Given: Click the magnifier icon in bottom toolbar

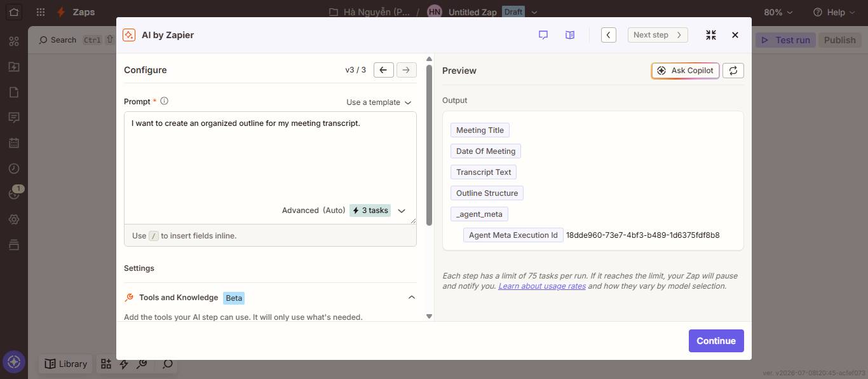Looking at the screenshot, I should tap(167, 364).
